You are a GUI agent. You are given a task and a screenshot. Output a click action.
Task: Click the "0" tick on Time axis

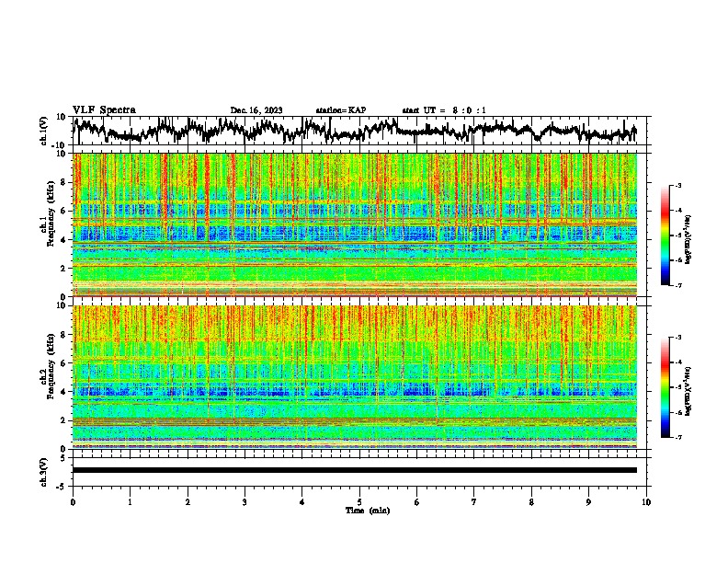click(x=73, y=502)
